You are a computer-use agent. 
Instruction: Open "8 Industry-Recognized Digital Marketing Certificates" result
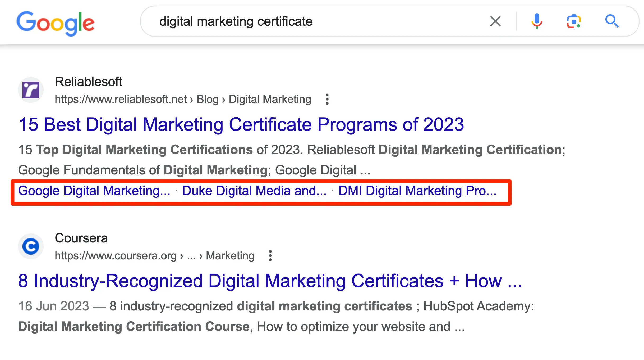click(270, 281)
